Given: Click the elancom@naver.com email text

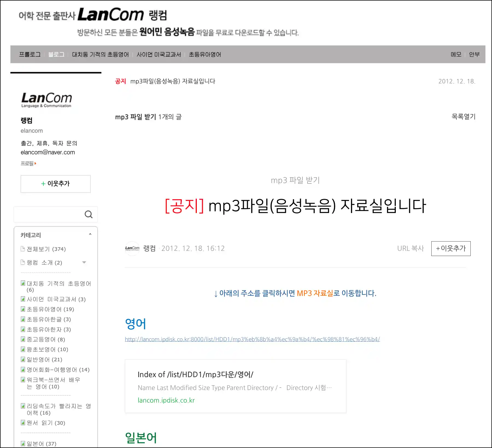Looking at the screenshot, I should pyautogui.click(x=48, y=152).
